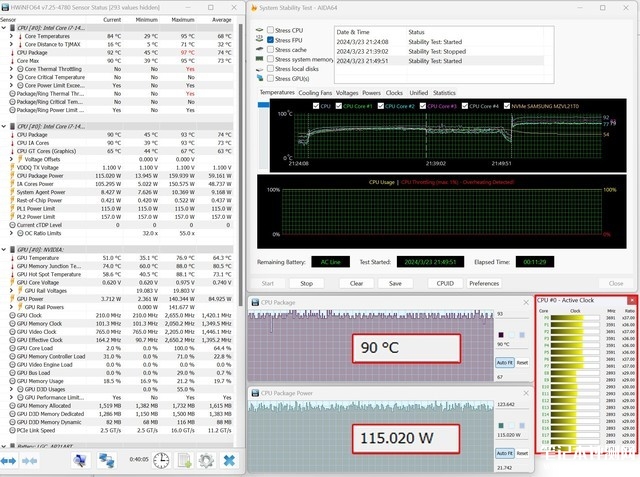Click Reset in the CPU Package Power graph
640x477 pixels.
click(522, 453)
